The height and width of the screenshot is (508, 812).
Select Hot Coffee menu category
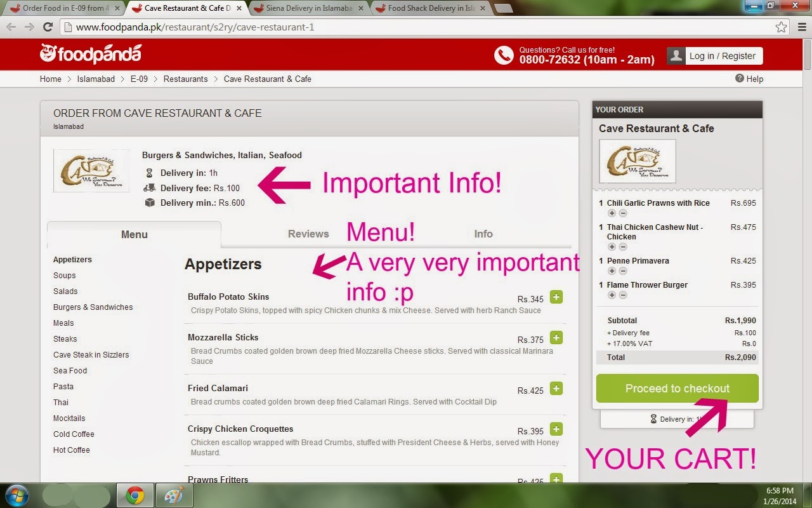pos(72,450)
